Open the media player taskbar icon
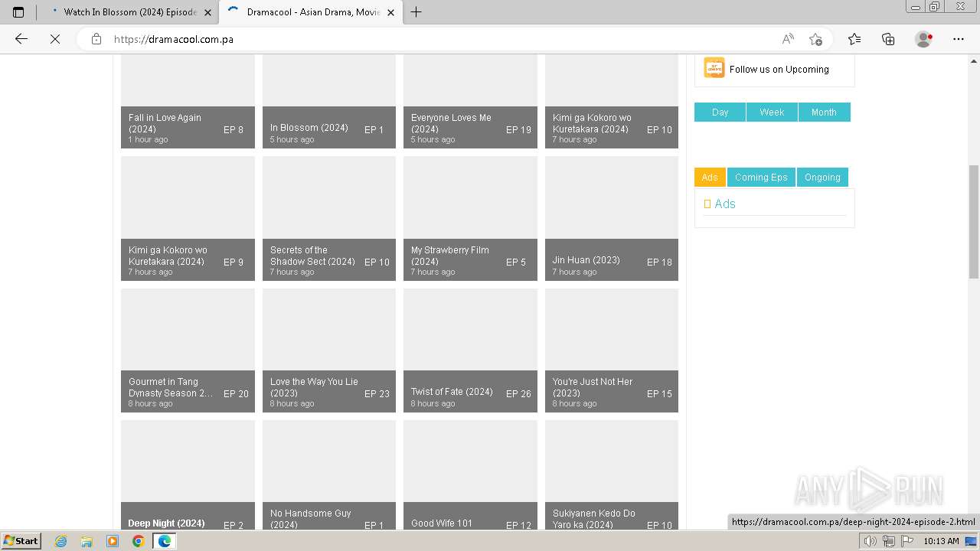The width and height of the screenshot is (980, 551). point(113,541)
